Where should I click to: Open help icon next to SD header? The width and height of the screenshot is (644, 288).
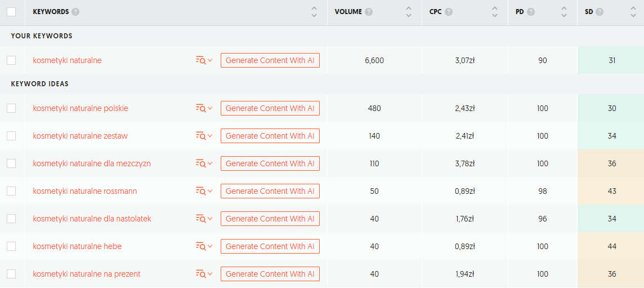click(x=600, y=12)
